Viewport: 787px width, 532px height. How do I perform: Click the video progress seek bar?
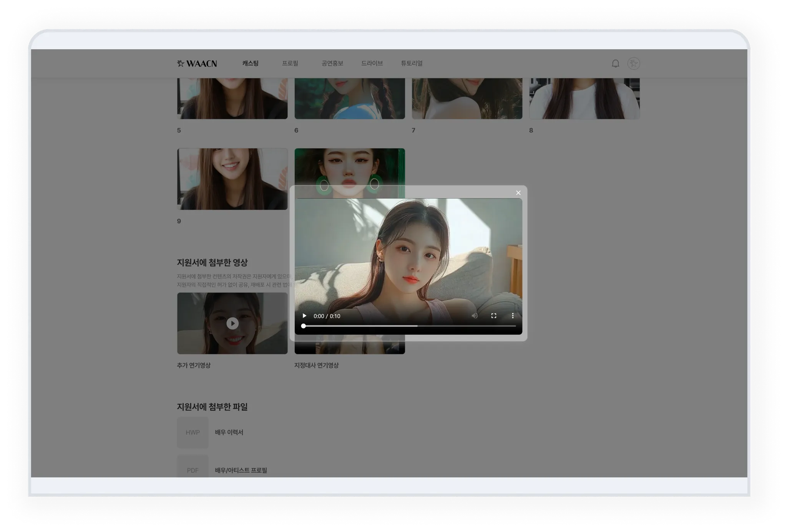point(409,326)
